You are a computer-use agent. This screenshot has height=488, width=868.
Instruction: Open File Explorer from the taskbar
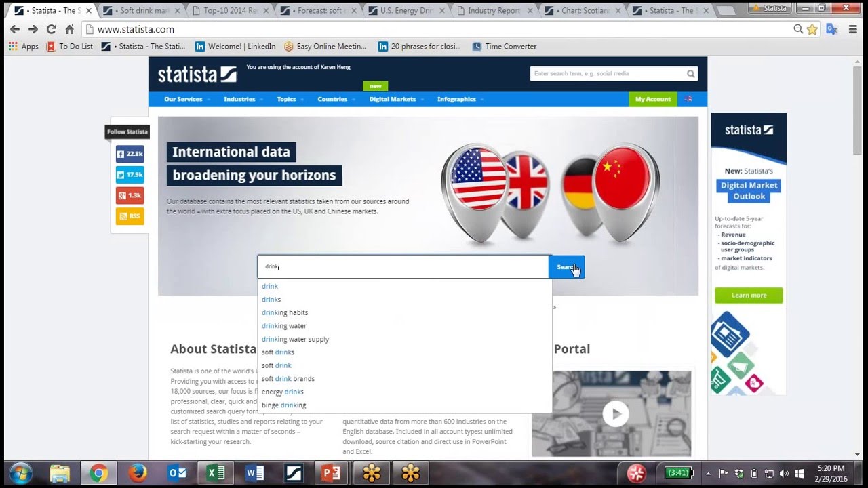[60, 472]
